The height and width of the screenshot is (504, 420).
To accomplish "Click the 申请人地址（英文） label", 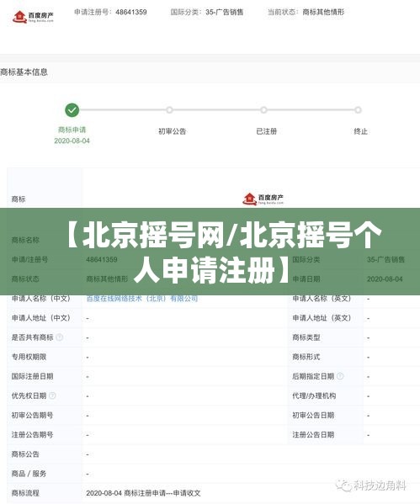I will (322, 318).
